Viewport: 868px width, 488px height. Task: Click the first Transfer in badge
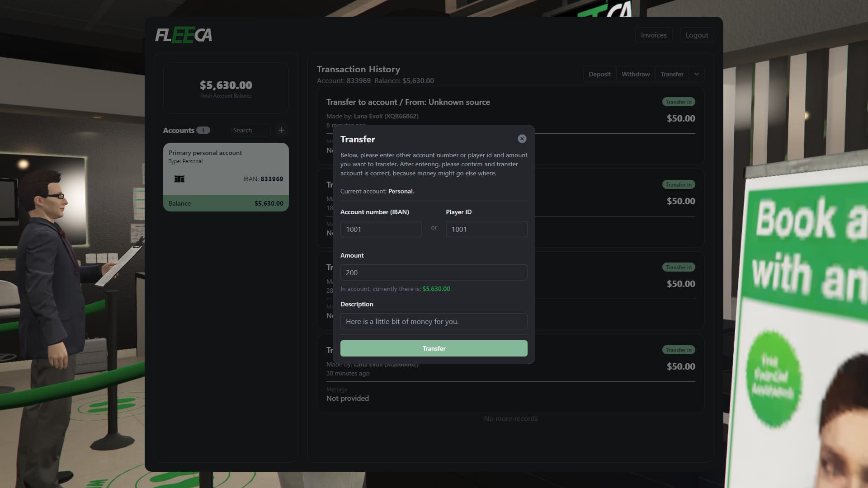[679, 102]
